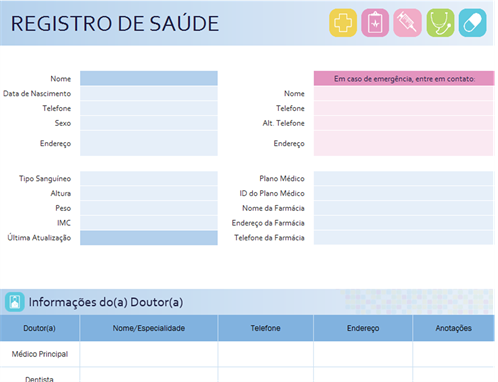498x382 pixels.
Task: Click the IMC label
Action: 64,223
